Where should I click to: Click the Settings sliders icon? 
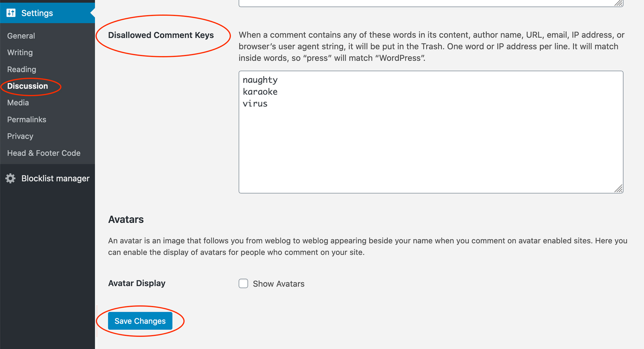(x=11, y=13)
